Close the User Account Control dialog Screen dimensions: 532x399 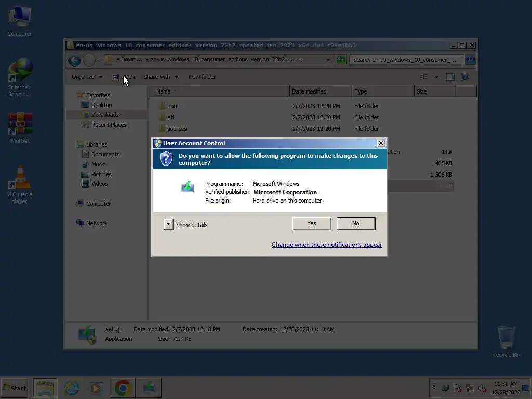point(381,143)
